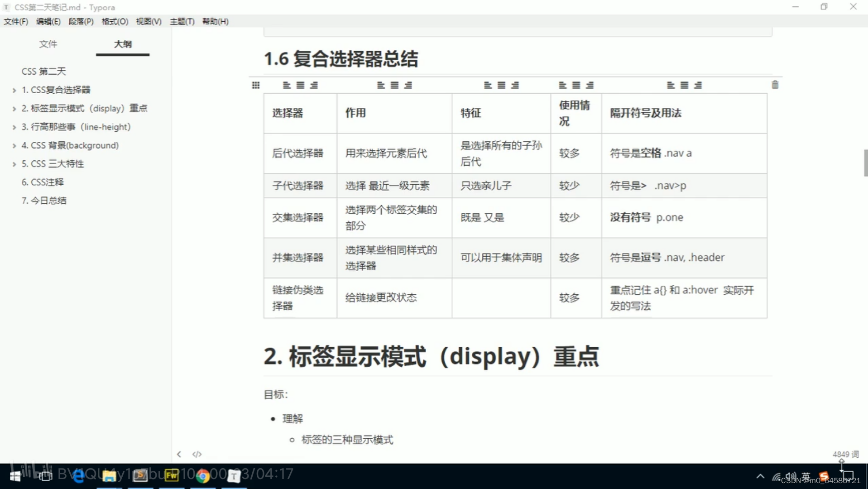Open the Windows Start menu
This screenshot has width=868, height=489.
tap(15, 476)
